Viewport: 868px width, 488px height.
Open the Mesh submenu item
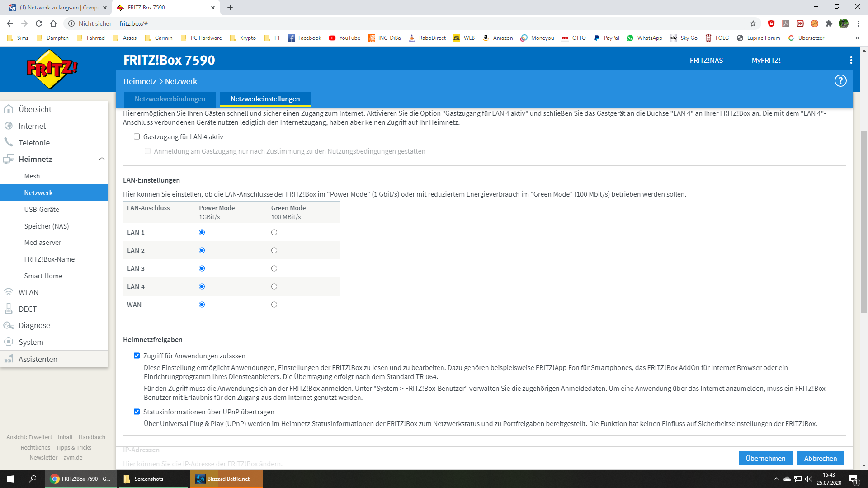coord(32,176)
